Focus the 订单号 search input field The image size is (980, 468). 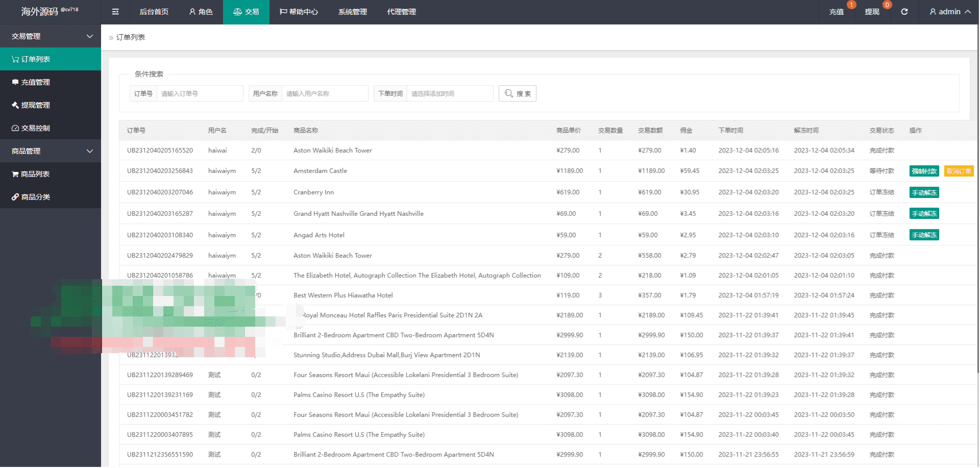200,93
